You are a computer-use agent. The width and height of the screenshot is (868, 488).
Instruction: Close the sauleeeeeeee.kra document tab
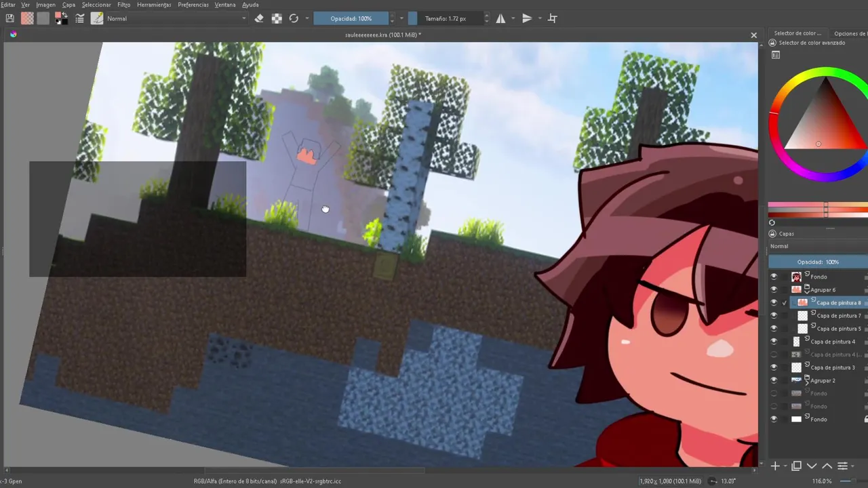753,35
